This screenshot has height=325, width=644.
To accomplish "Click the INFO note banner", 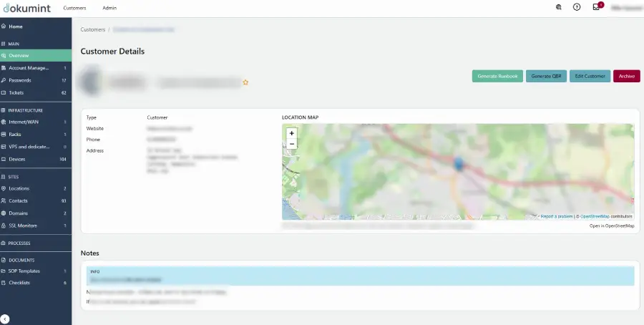I will click(360, 276).
